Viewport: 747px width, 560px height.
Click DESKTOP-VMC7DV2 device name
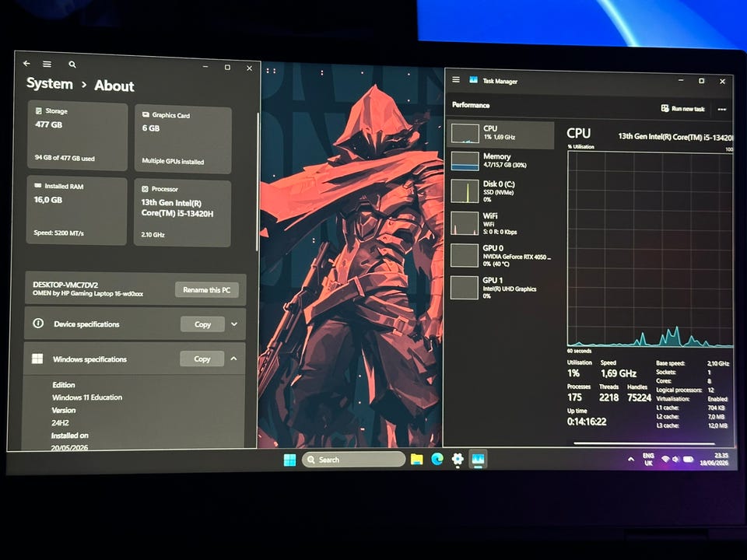(x=65, y=285)
